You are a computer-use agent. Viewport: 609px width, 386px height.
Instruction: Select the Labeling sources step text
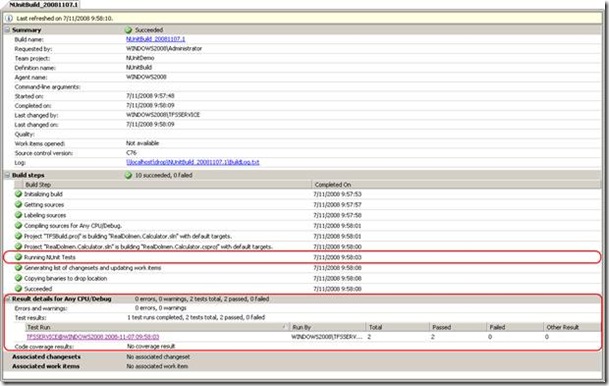45,215
